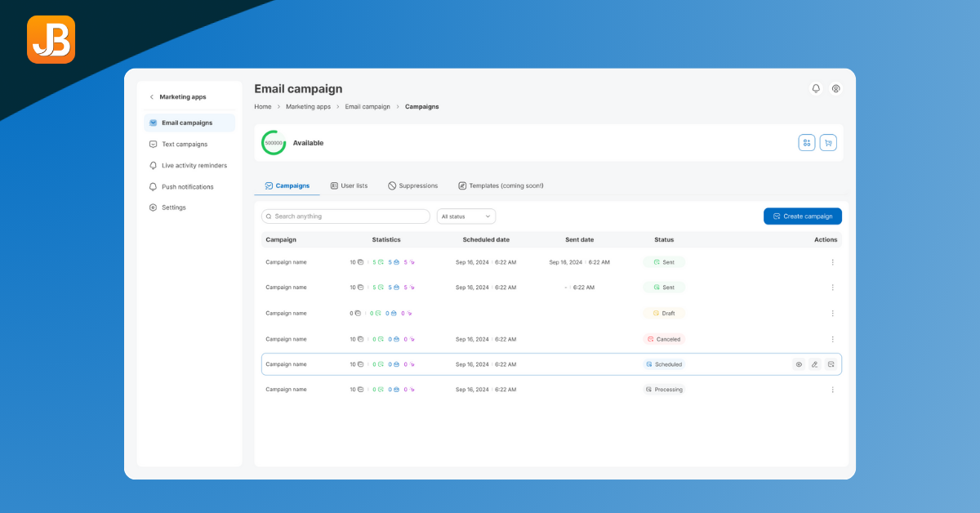Open the actions menu for the Processing campaign
Viewport: 980px width, 513px height.
[832, 390]
